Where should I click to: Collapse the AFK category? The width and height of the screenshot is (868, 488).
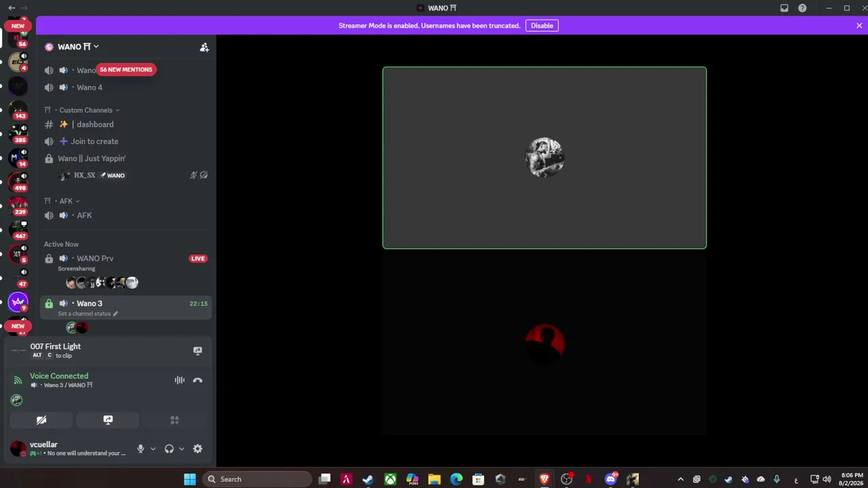(66, 201)
